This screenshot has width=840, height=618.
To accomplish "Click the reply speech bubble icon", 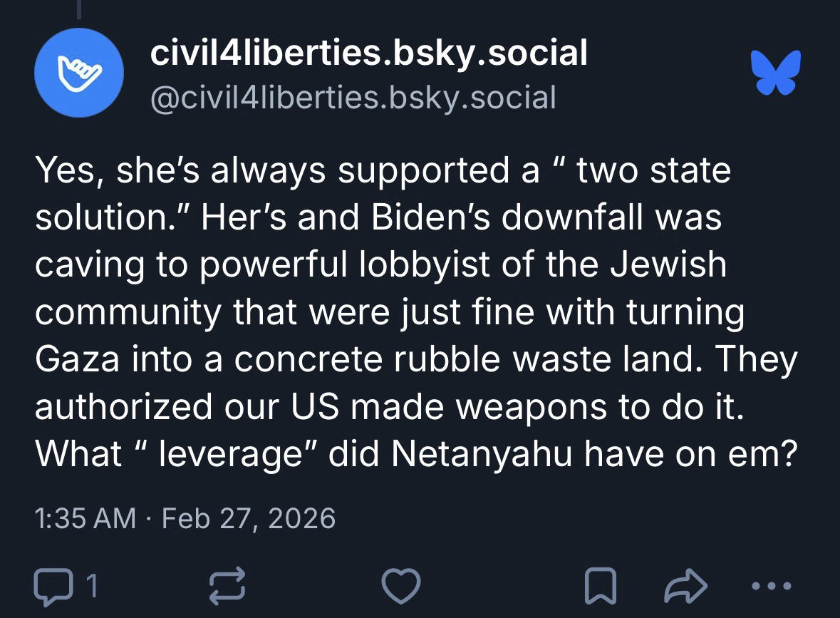I will click(53, 586).
